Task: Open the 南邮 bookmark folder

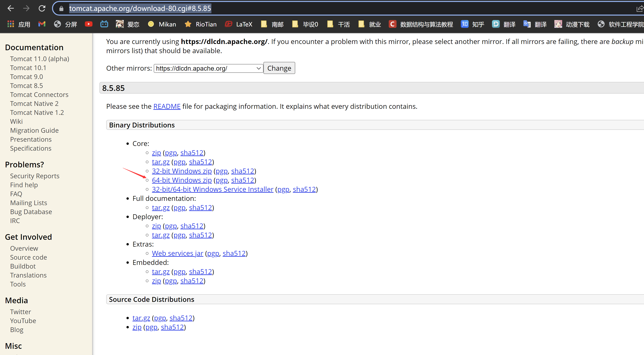Action: point(272,24)
